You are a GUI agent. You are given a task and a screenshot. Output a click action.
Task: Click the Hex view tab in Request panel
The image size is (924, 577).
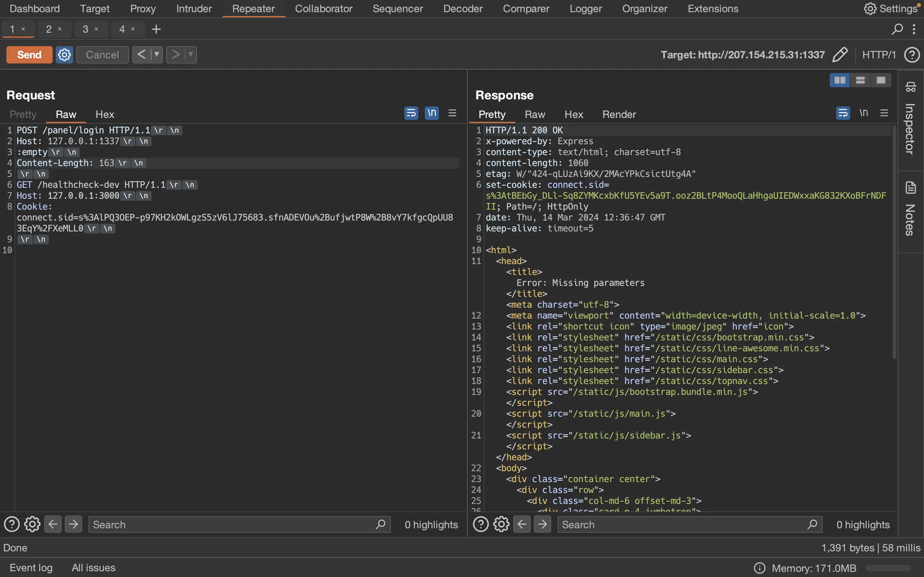click(x=105, y=113)
